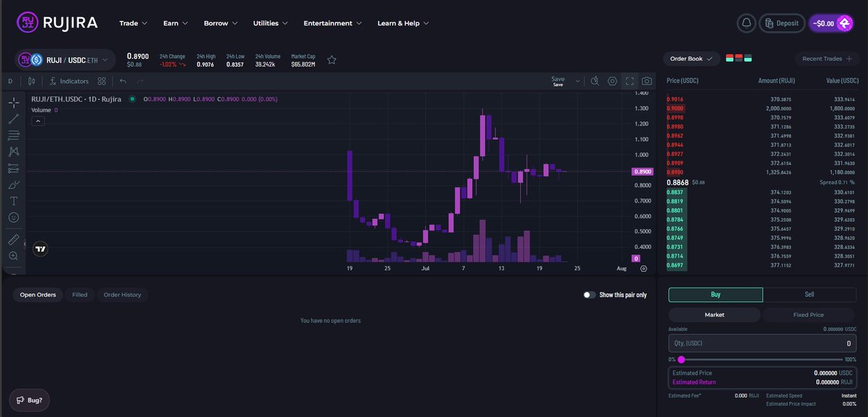Viewport: 868px width, 417px height.
Task: Move the quantity percentage slider handle
Action: [681, 359]
